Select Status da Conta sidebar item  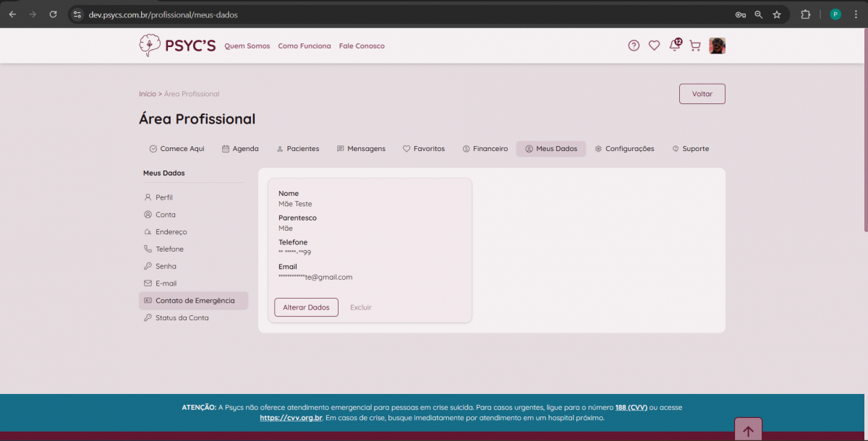(x=182, y=318)
